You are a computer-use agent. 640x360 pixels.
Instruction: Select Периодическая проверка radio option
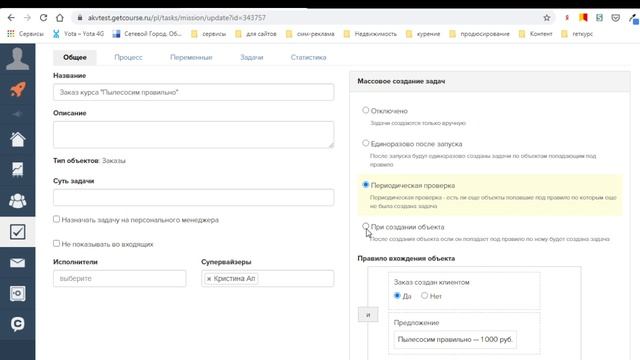point(366,184)
